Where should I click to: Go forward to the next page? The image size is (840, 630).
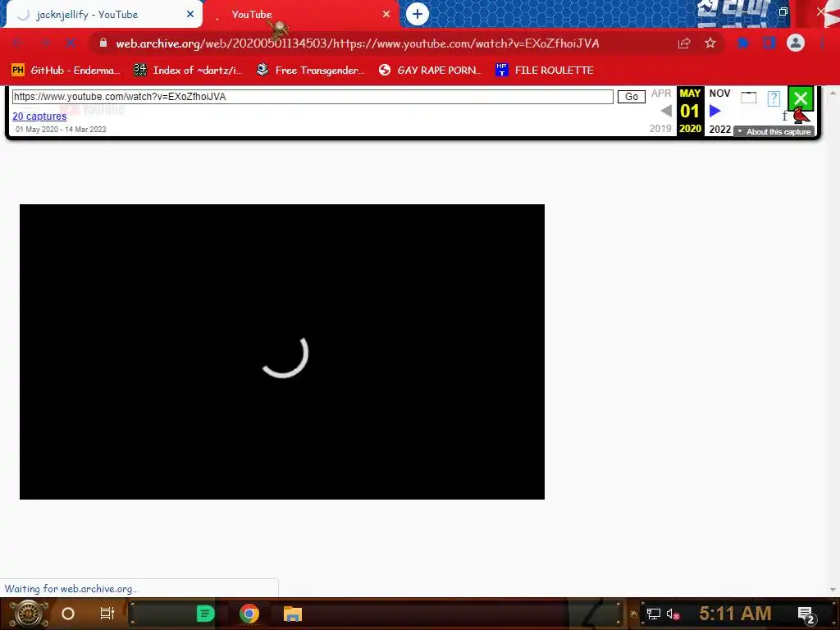(46, 43)
